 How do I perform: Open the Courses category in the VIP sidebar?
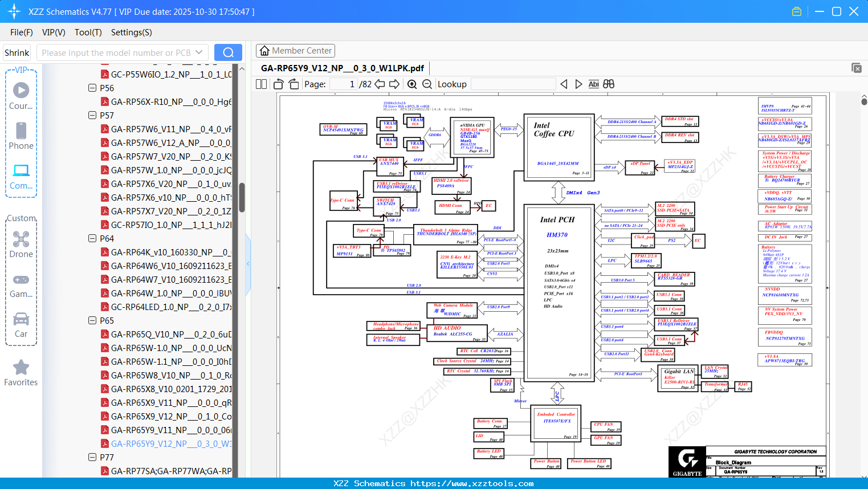coord(21,96)
